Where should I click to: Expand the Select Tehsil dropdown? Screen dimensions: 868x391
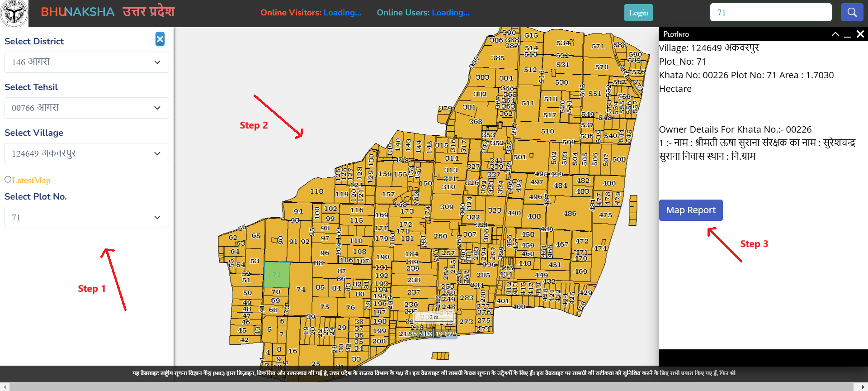click(x=86, y=108)
